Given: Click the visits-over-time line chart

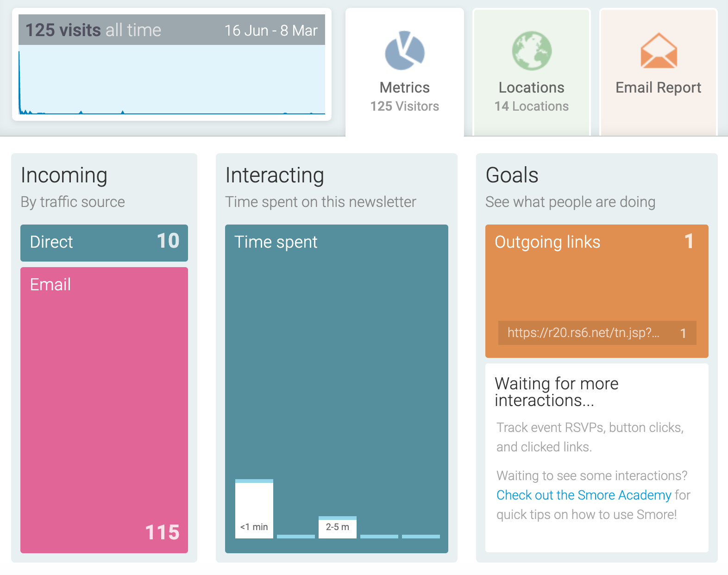Looking at the screenshot, I should point(172,80).
